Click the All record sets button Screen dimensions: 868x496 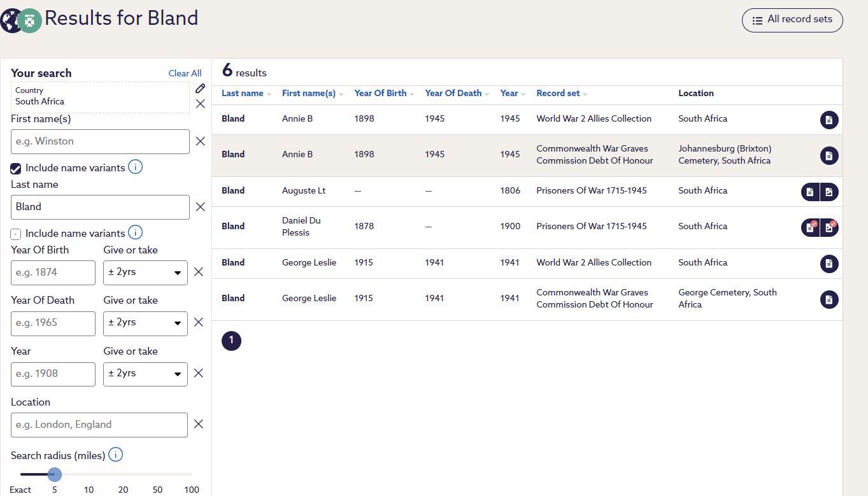tap(792, 20)
